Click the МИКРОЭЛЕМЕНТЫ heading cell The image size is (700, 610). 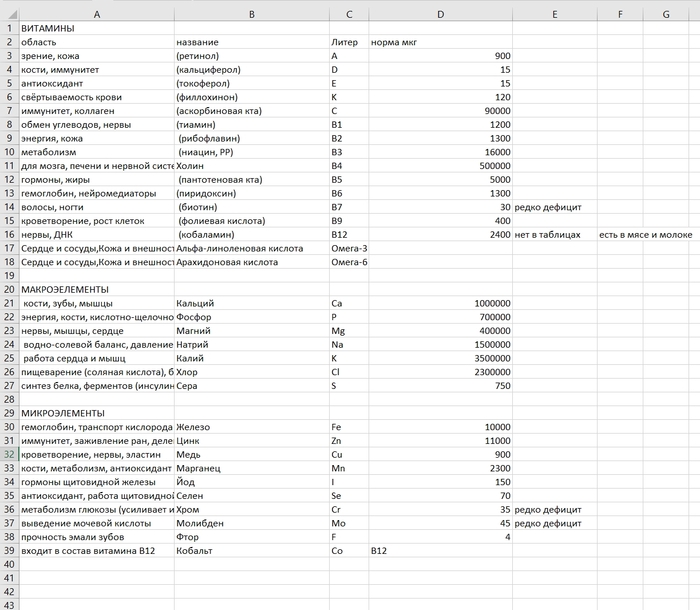pos(97,413)
